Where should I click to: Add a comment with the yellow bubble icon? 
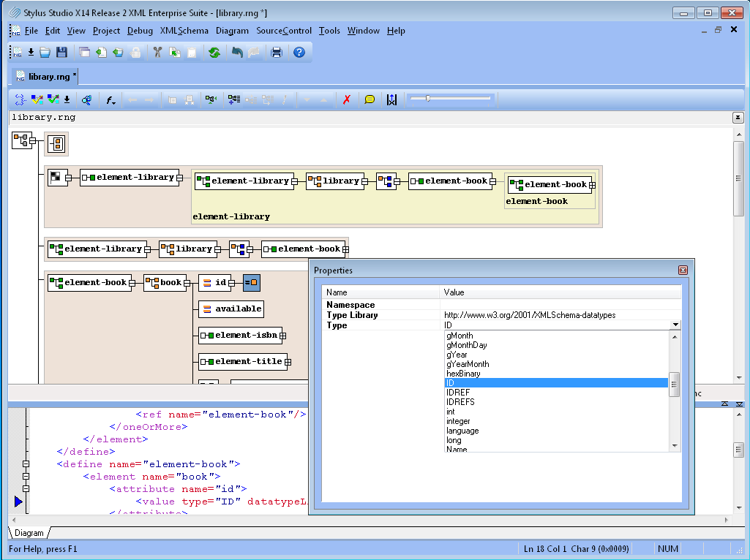(370, 99)
